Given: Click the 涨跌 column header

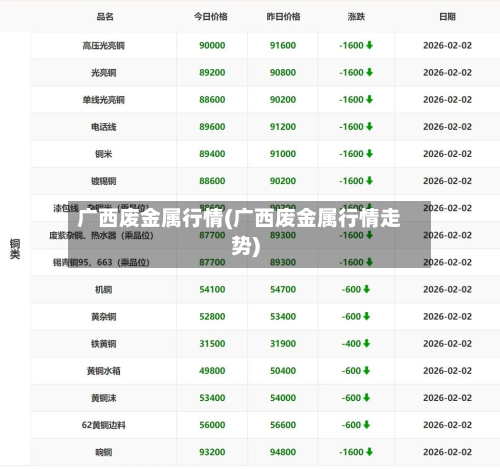Looking at the screenshot, I should [356, 17].
